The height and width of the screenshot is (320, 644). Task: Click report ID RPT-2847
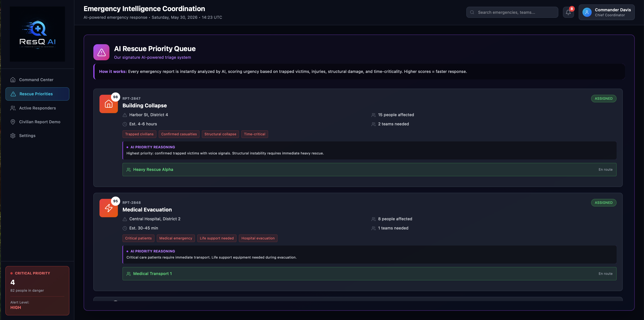131,99
